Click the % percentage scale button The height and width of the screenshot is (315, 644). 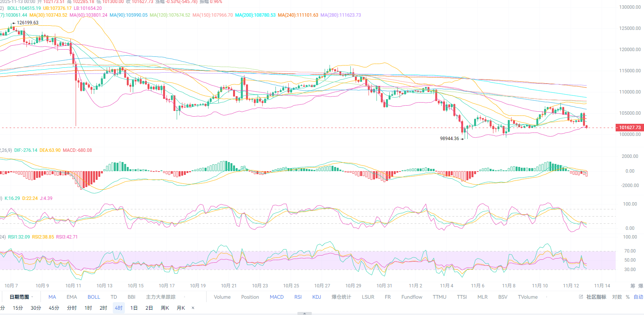[x=628, y=297]
